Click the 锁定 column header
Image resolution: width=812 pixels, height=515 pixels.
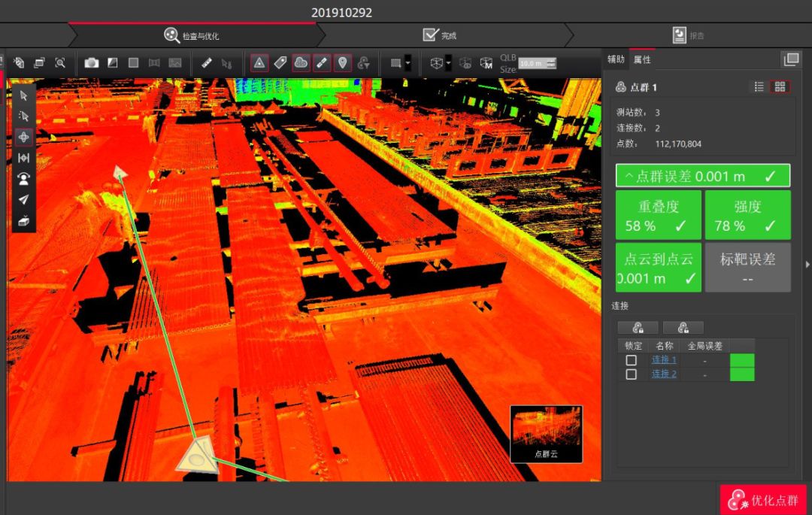tap(633, 346)
